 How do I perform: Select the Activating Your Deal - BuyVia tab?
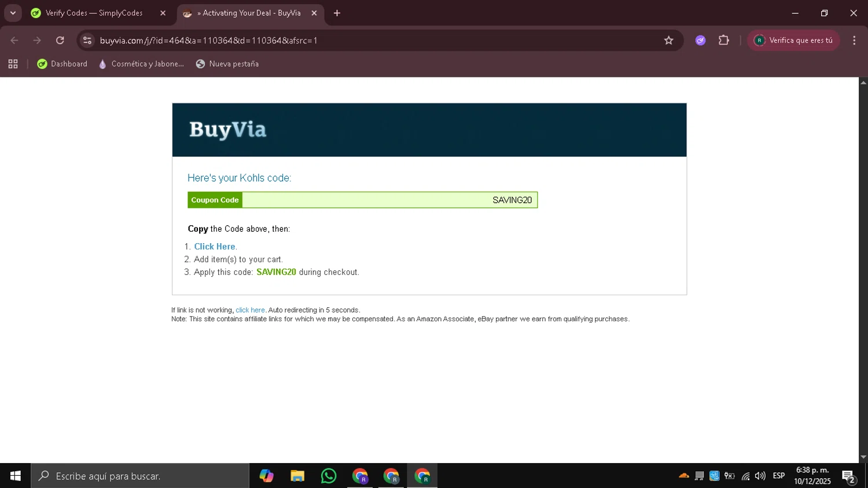[x=250, y=13]
